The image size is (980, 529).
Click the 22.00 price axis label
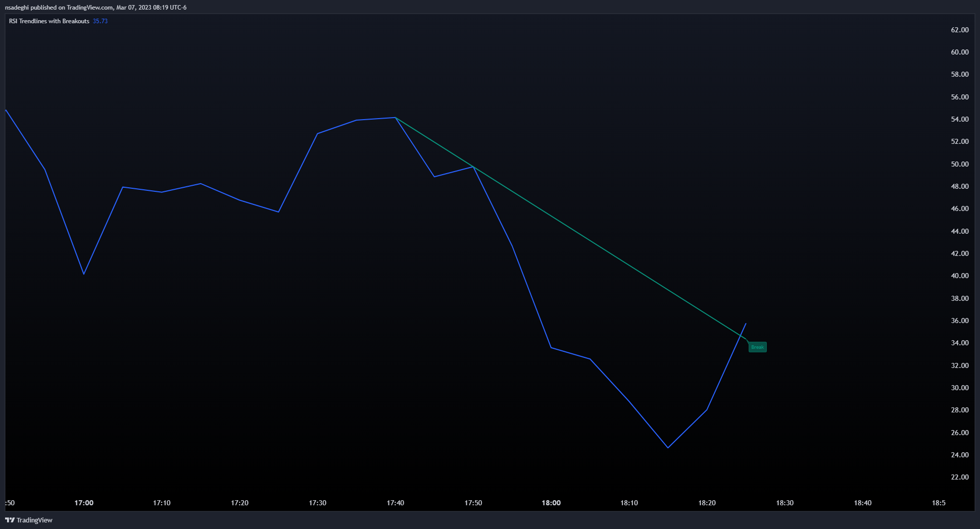tap(960, 477)
